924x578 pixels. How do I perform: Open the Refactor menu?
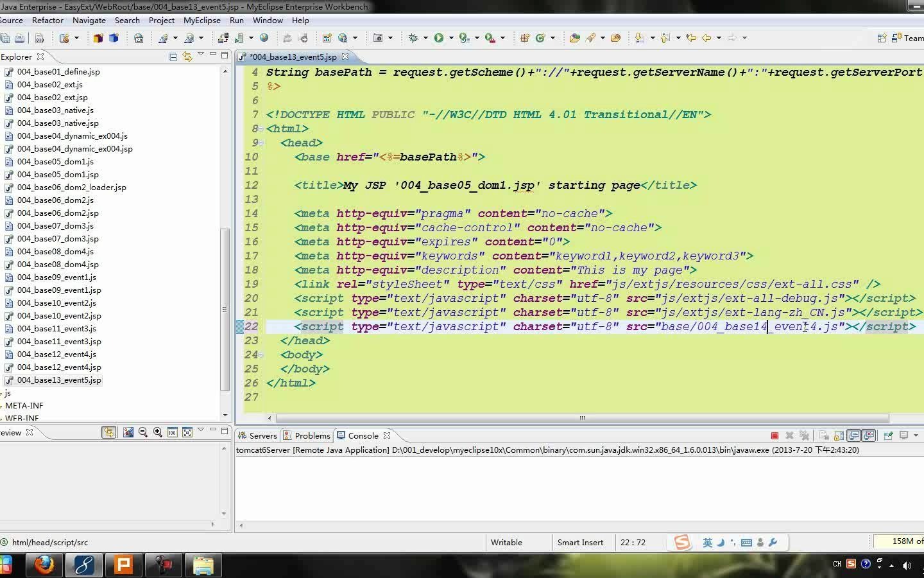[47, 21]
